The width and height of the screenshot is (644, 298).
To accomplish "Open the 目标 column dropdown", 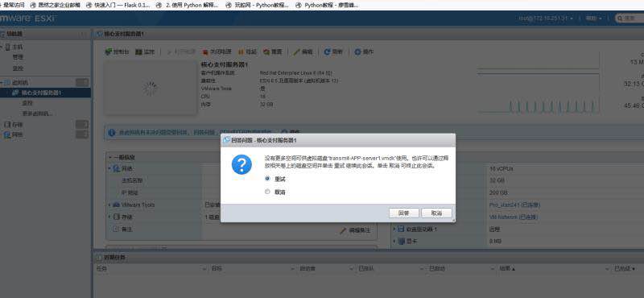I will coord(292,269).
